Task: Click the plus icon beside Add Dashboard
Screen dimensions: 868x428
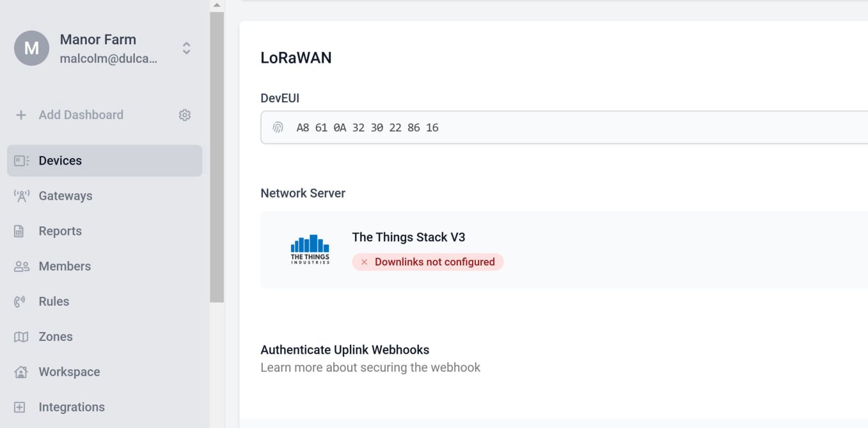Action: pos(21,115)
